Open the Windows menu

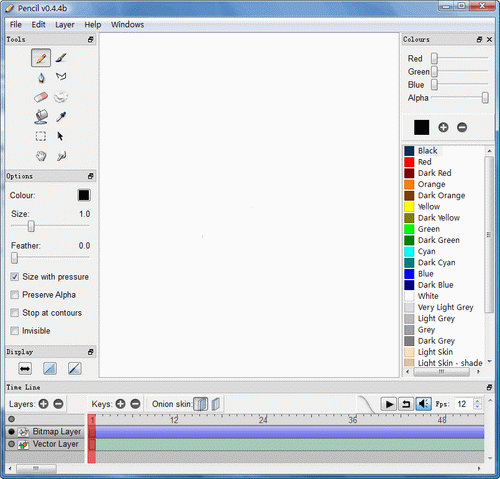coord(127,25)
